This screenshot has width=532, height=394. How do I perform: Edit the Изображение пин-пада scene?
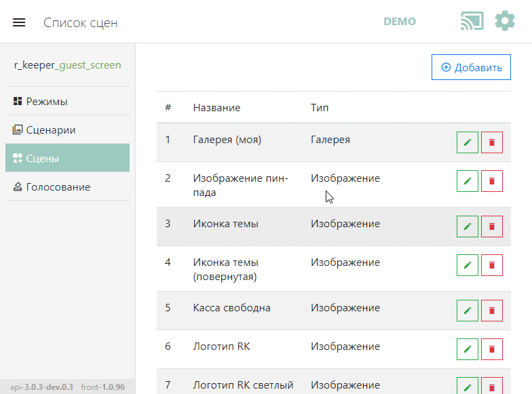[467, 181]
